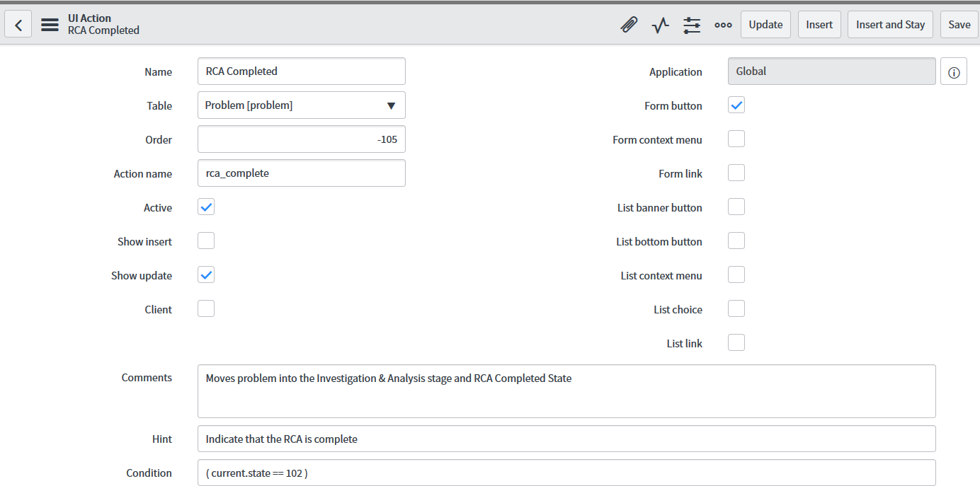Open attachments via the paperclip icon
The width and height of the screenshot is (980, 486).
[628, 25]
